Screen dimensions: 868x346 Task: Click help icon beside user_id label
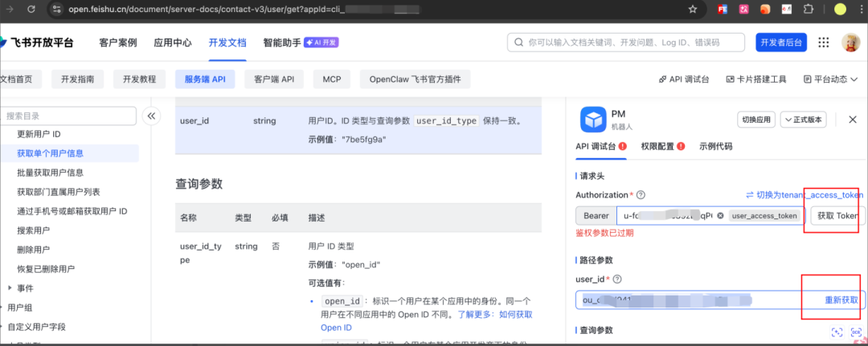tap(618, 279)
